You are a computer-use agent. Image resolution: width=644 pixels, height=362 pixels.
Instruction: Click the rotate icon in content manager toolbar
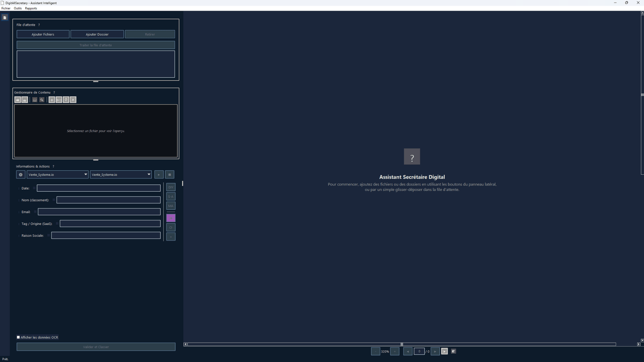click(x=66, y=100)
